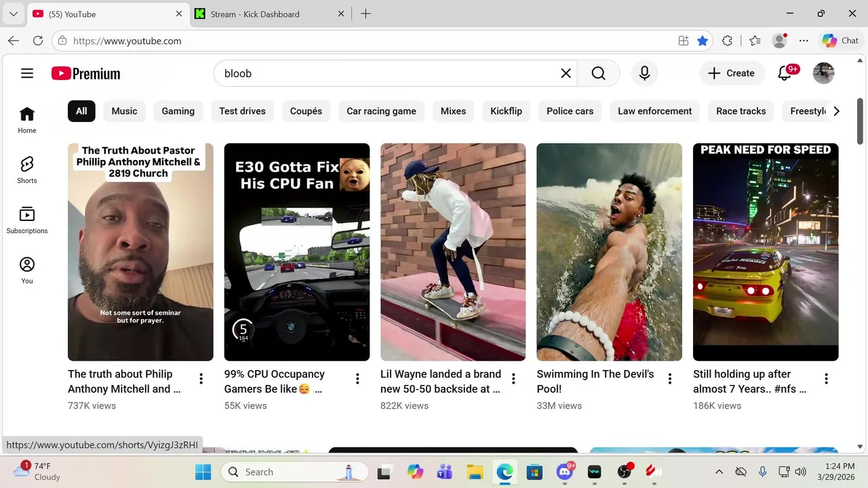The image size is (868, 488).
Task: Open browser extensions puzzle icon
Action: coord(727,41)
